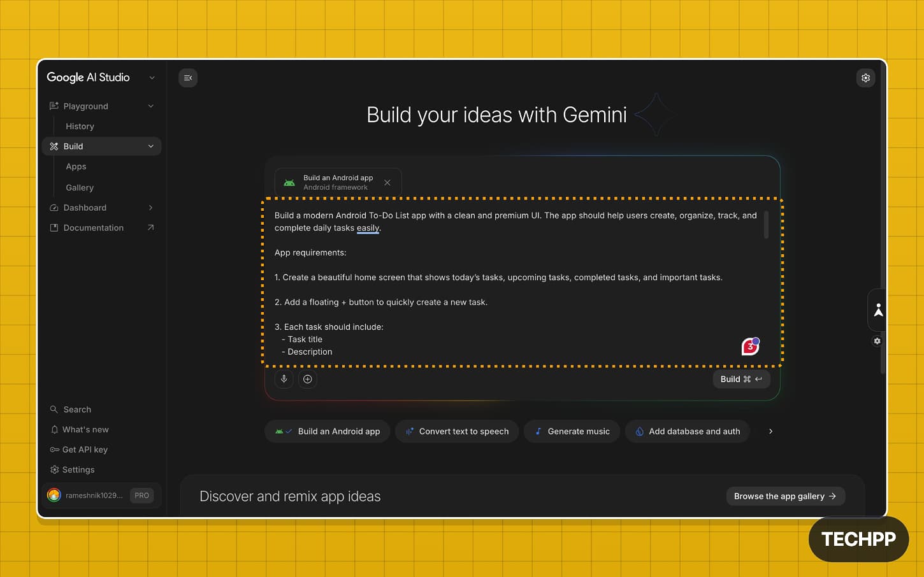Click the Android robot icon in chip
This screenshot has width=924, height=577.
pyautogui.click(x=289, y=183)
